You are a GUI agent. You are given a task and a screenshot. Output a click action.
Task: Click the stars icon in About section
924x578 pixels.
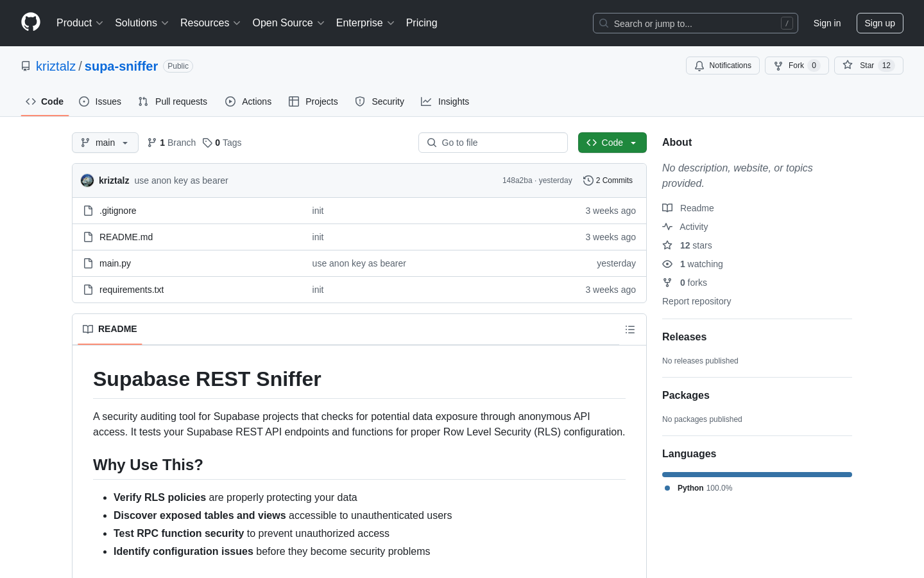[x=667, y=245]
